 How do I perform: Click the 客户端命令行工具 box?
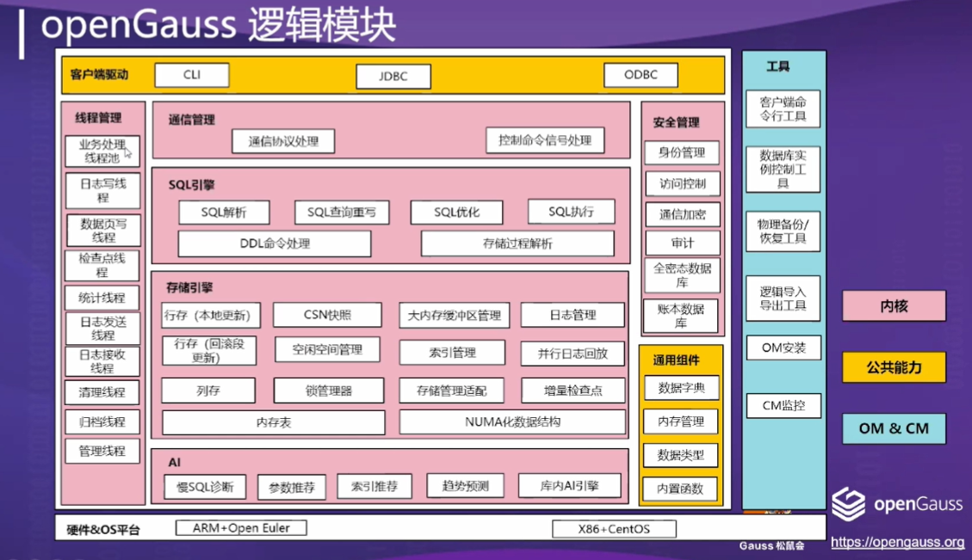783,109
